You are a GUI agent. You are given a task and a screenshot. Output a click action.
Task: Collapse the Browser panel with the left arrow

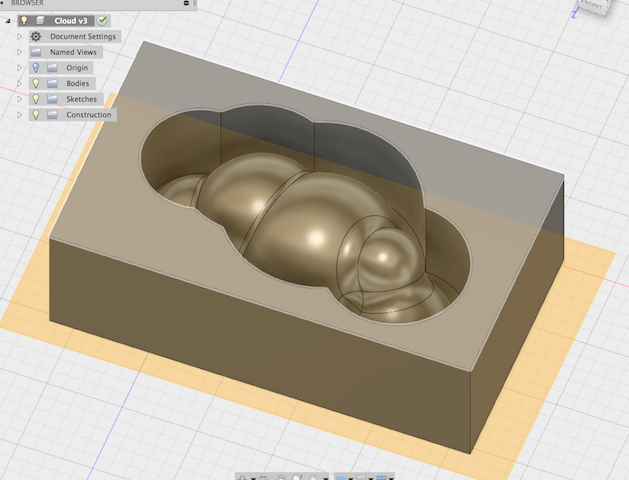(2, 2)
